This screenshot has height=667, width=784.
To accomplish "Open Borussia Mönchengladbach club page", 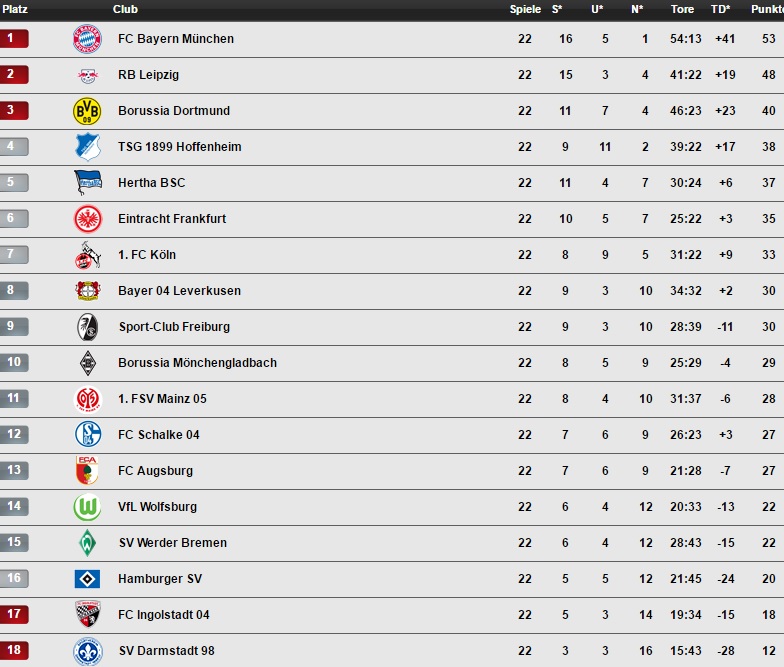I will [197, 363].
